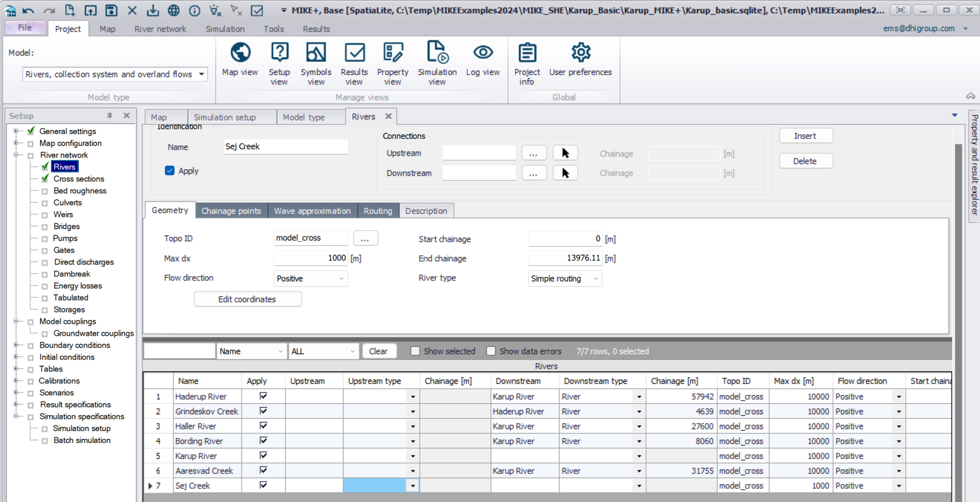Switch to the Simulation setup document tab
Screen dimensions: 980x502
point(231,117)
